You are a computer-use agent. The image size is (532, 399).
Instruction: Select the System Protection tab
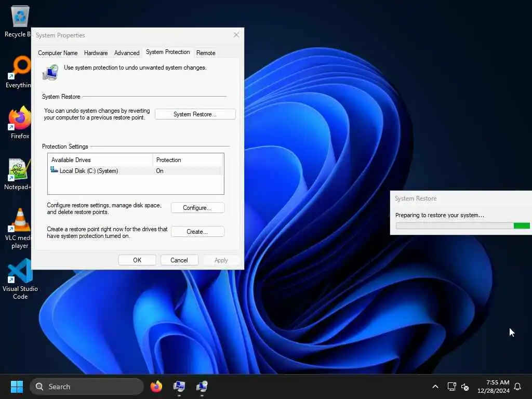(x=168, y=52)
